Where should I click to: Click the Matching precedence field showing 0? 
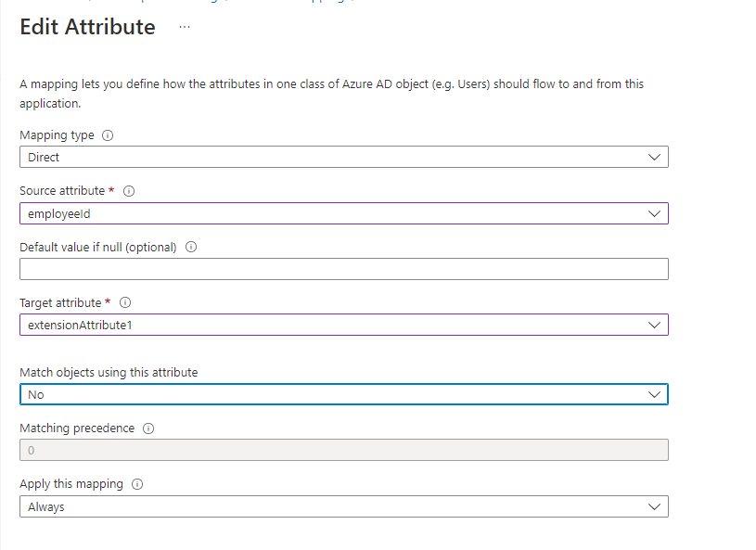(x=343, y=450)
